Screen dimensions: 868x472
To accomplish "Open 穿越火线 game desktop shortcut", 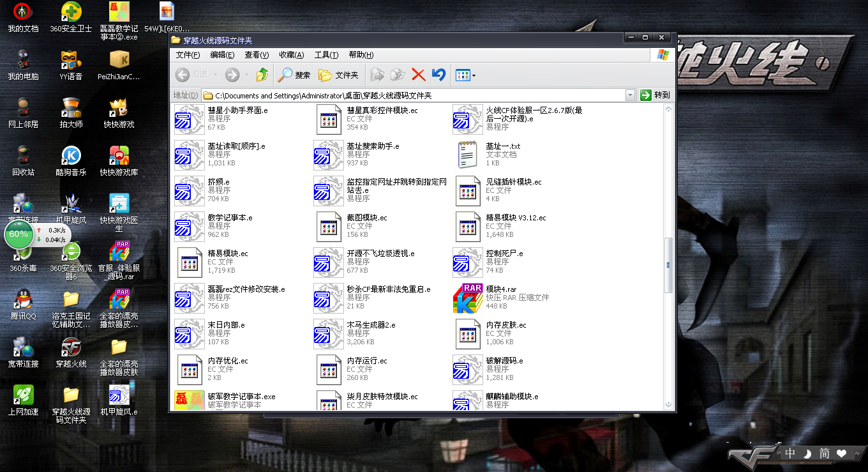I will 71,353.
